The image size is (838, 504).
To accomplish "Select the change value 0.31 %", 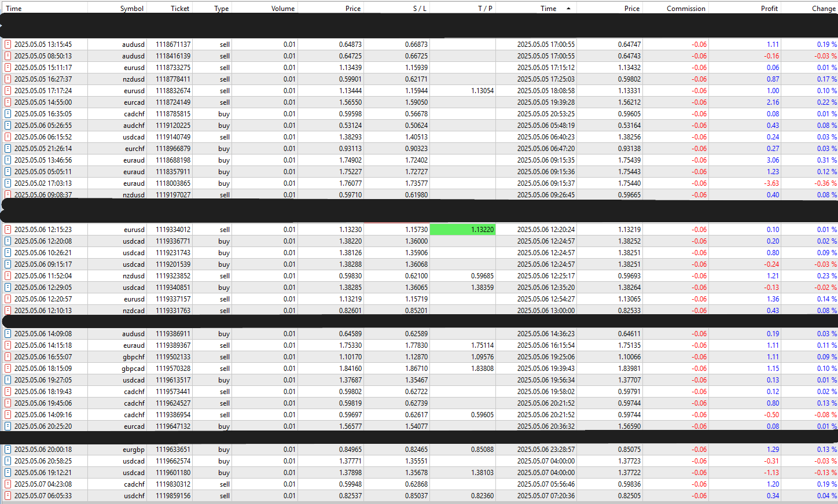I will tap(827, 160).
